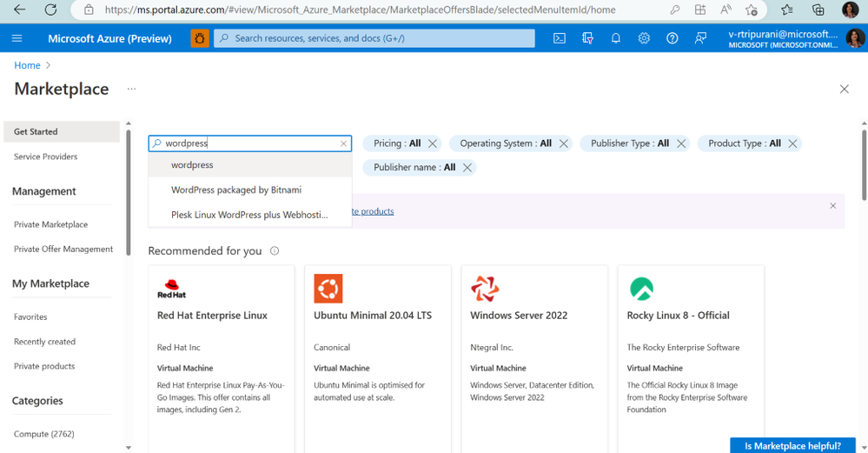
Task: Clear the wordpress search text
Action: (x=343, y=143)
